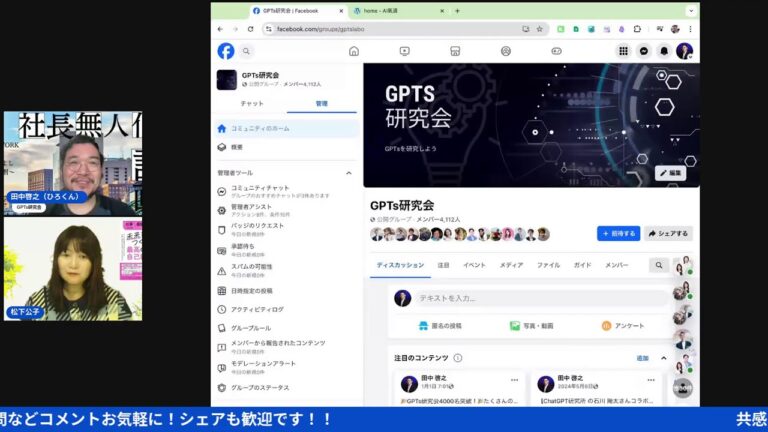
Task: Click the 追加 link in featured content
Action: click(x=642, y=358)
